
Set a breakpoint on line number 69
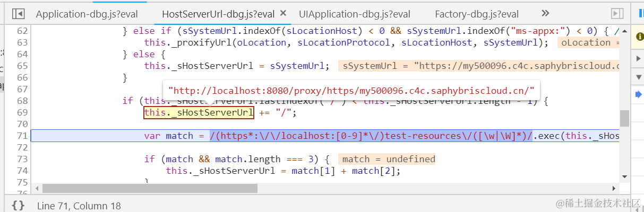(22, 112)
